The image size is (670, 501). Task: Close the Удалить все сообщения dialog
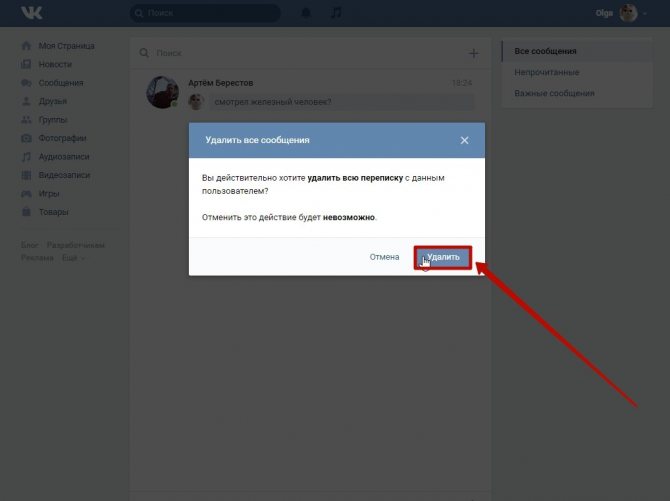(x=464, y=140)
